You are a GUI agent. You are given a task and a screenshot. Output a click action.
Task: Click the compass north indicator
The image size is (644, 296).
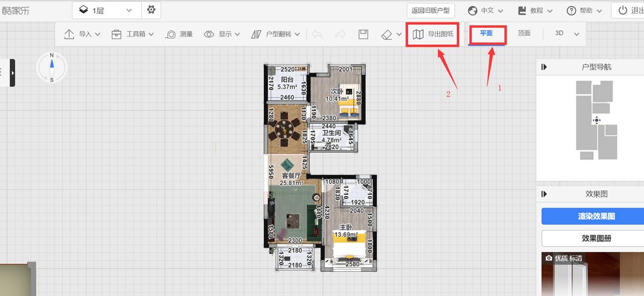52,68
